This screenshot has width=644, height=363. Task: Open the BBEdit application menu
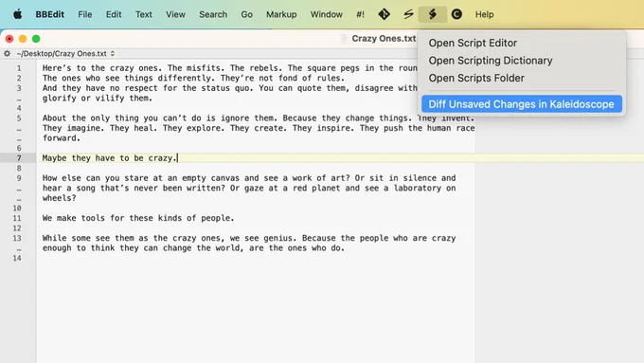49,14
